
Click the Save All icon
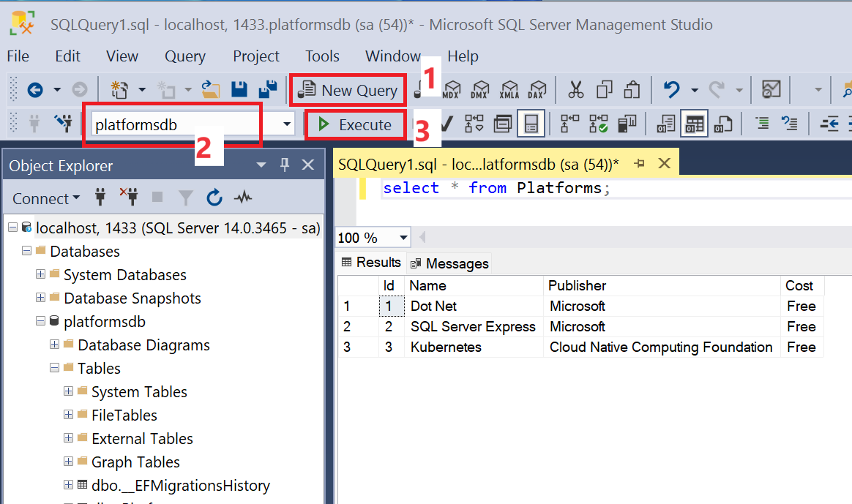click(x=268, y=90)
